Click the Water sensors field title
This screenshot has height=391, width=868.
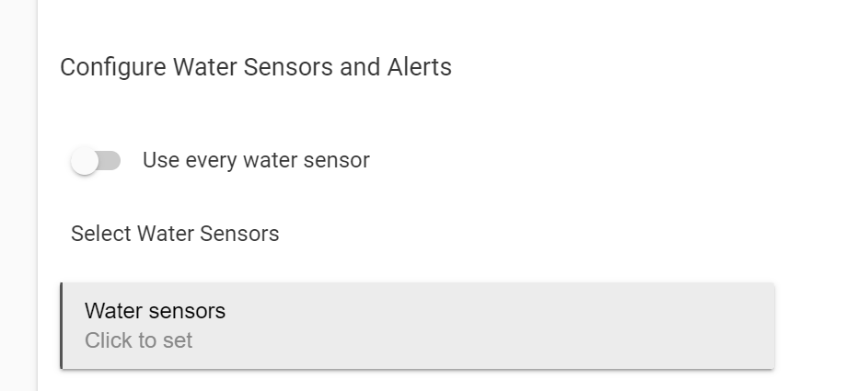[x=155, y=311]
